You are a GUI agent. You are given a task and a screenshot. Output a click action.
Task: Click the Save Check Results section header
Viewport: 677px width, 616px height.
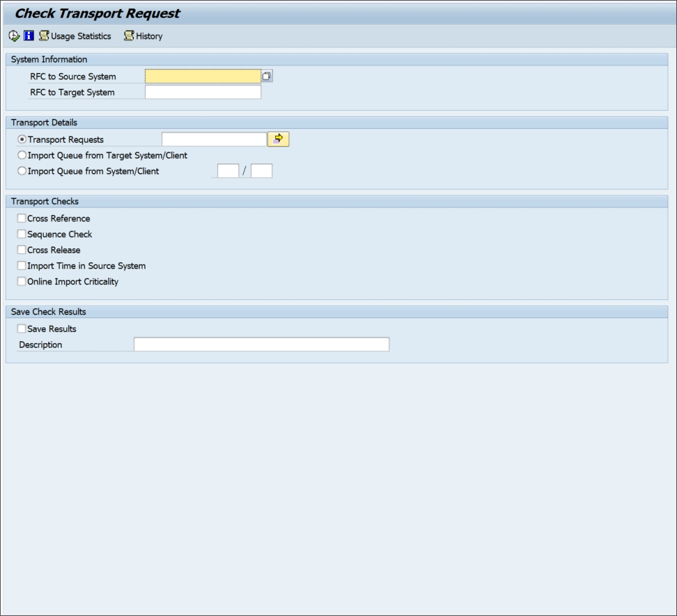(337, 312)
